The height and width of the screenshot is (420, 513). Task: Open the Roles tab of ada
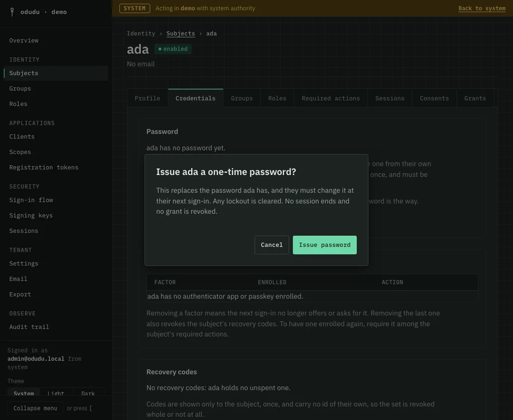point(277,98)
